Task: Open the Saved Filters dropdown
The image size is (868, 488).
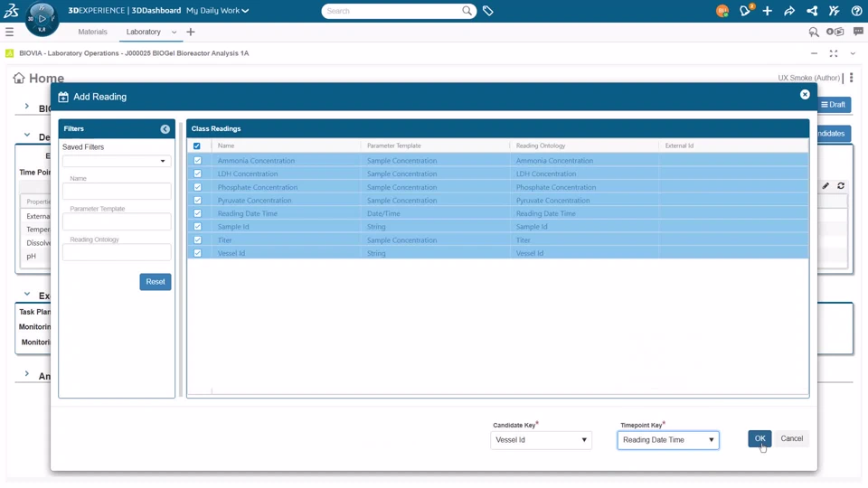Action: (x=117, y=161)
